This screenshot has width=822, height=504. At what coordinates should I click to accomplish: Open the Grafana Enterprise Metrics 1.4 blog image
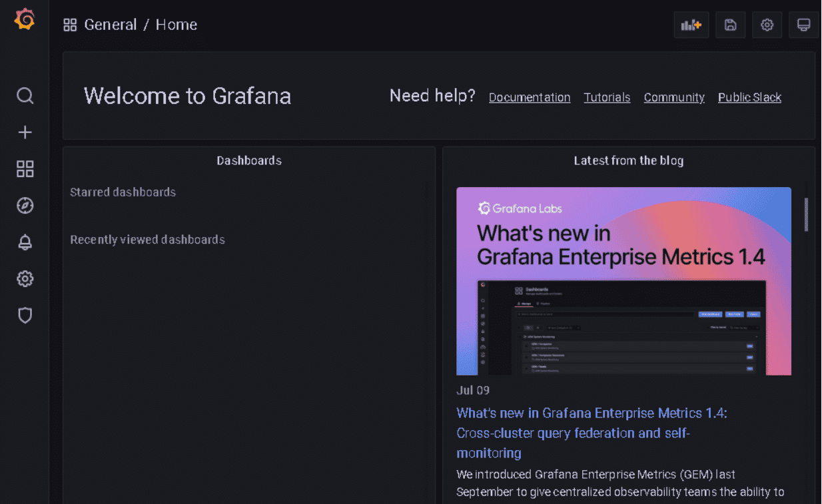click(623, 281)
